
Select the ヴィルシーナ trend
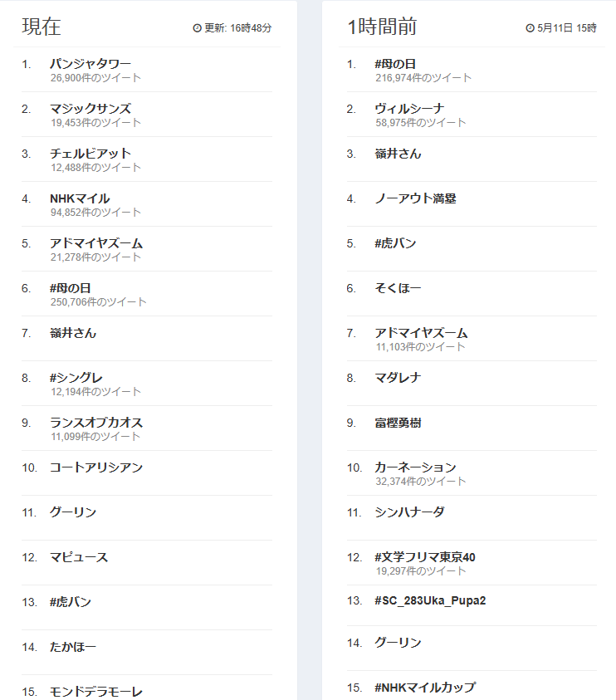409,109
